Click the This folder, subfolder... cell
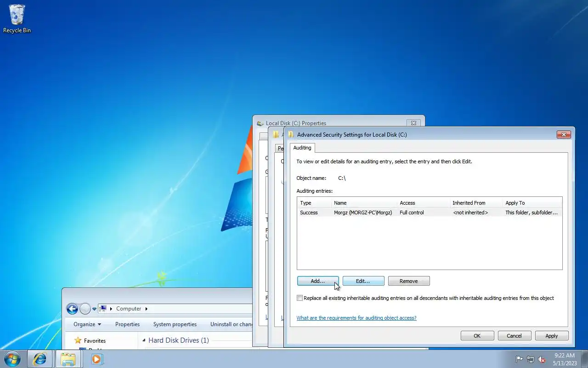 531,213
